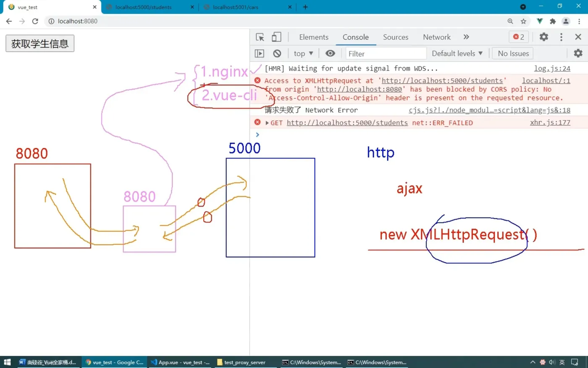Toggle the live expression eye icon

tap(330, 53)
